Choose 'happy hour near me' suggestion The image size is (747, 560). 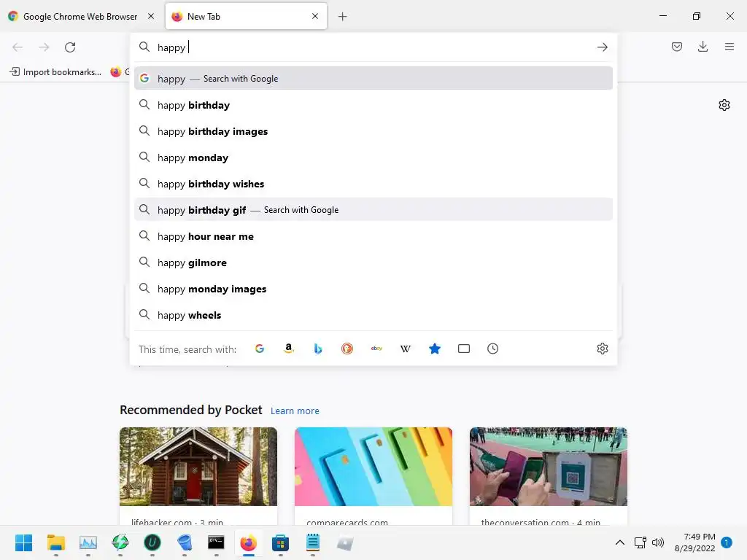click(x=373, y=236)
